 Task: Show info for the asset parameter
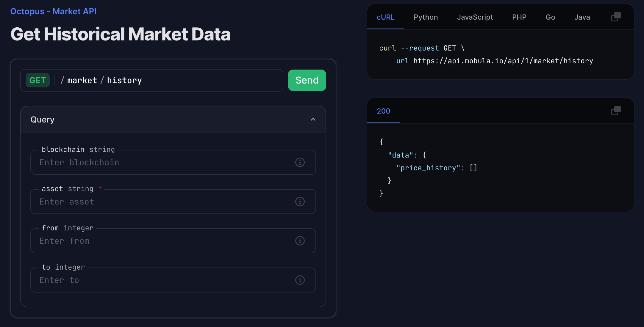tap(300, 202)
